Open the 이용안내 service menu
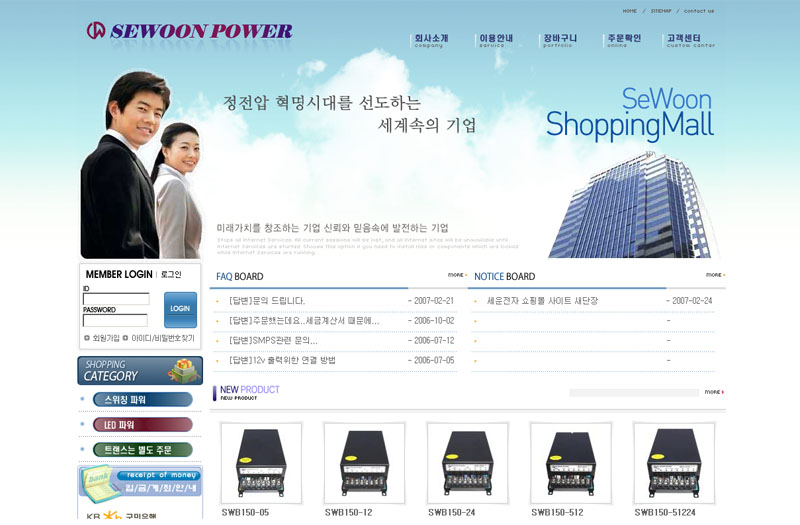Image resolution: width=800 pixels, height=525 pixels. click(x=495, y=40)
